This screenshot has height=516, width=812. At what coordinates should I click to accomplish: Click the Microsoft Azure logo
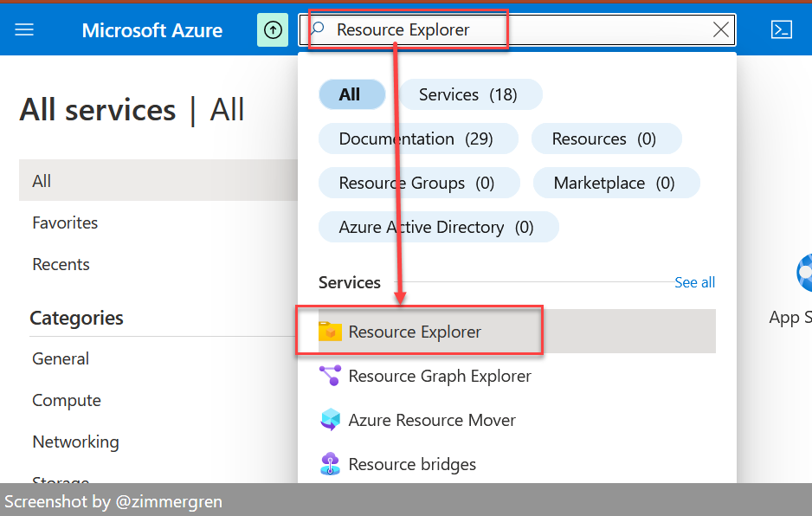click(151, 29)
